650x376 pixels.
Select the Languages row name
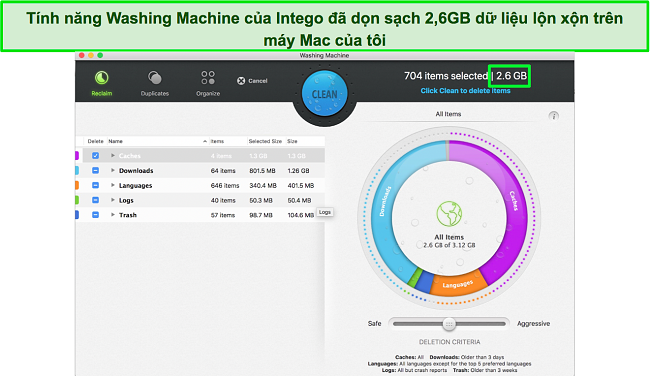[135, 186]
